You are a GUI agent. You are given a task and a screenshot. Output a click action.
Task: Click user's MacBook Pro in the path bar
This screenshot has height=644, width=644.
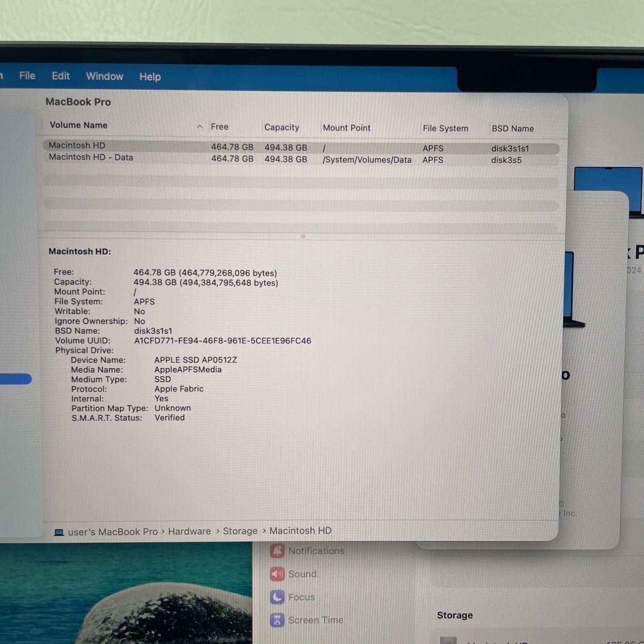point(113,532)
